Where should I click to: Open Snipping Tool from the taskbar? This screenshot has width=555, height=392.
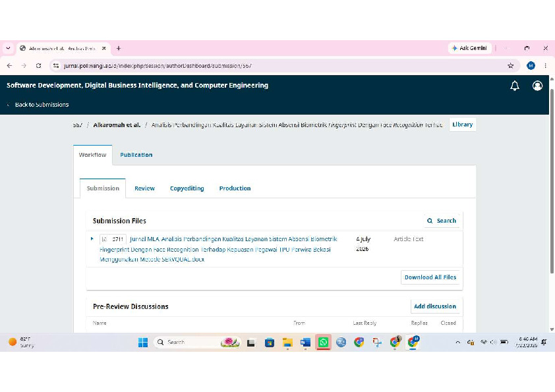click(377, 342)
